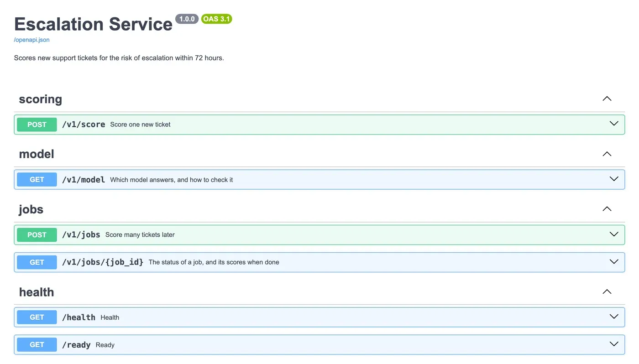
Task: Click GET badge for /v1/jobs/{job_id}
Action: tap(37, 262)
